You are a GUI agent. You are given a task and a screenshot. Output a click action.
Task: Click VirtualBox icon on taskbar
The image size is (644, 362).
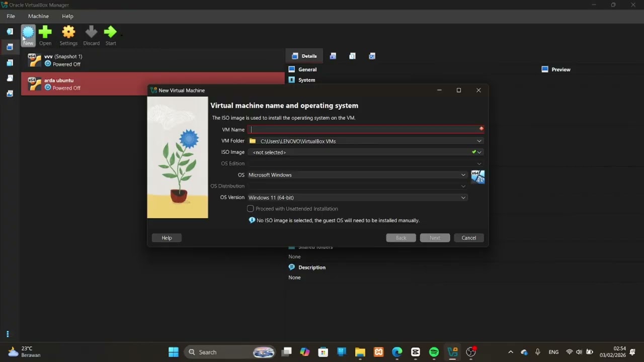453,352
